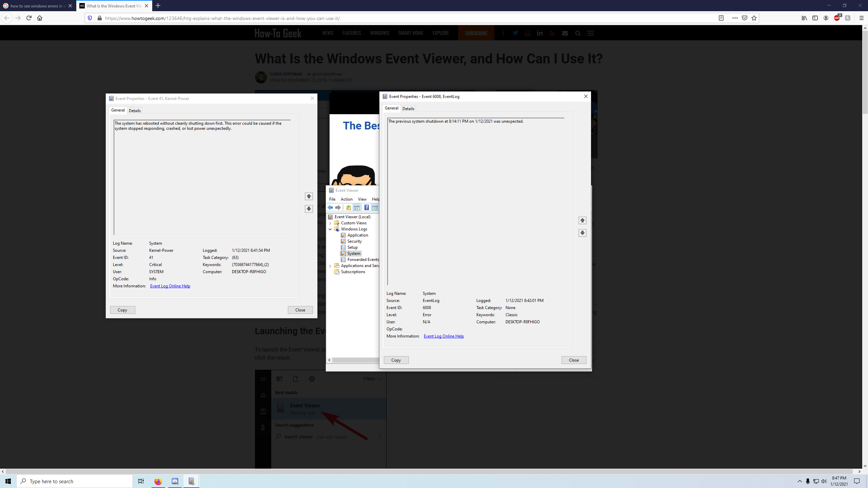Open Event Log Online Help for Event 41
Screen dimensions: 868x488
point(170,286)
